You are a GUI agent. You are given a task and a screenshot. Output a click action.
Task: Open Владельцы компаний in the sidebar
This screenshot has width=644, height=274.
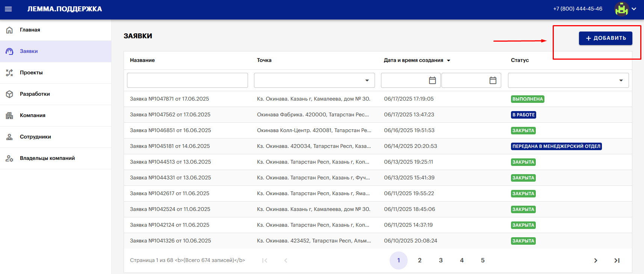click(47, 158)
